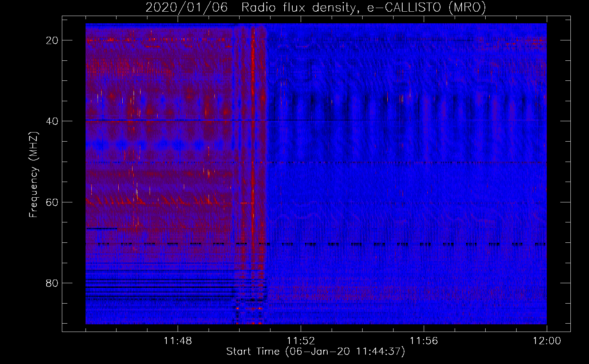Click the 11:48 time tick label
The image size is (589, 364).
coord(178,341)
